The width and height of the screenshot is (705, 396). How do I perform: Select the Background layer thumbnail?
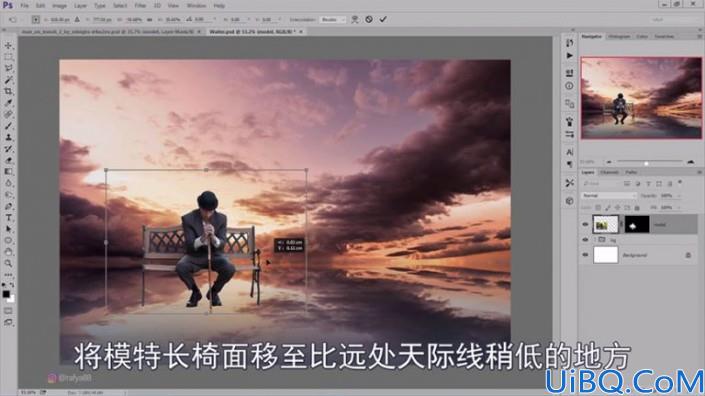point(606,255)
